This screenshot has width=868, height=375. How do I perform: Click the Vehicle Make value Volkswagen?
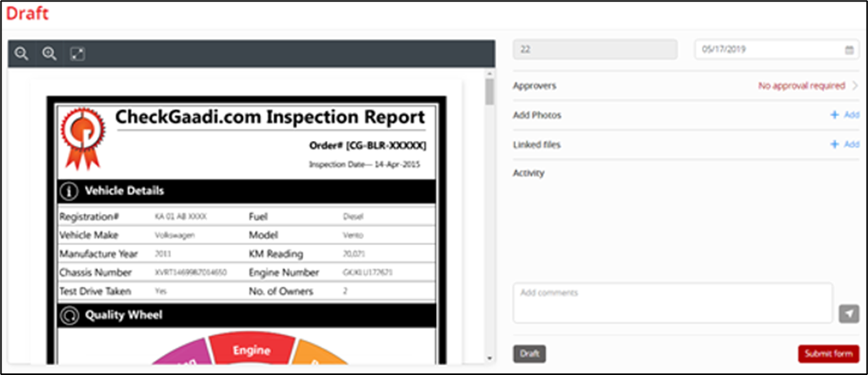click(174, 236)
